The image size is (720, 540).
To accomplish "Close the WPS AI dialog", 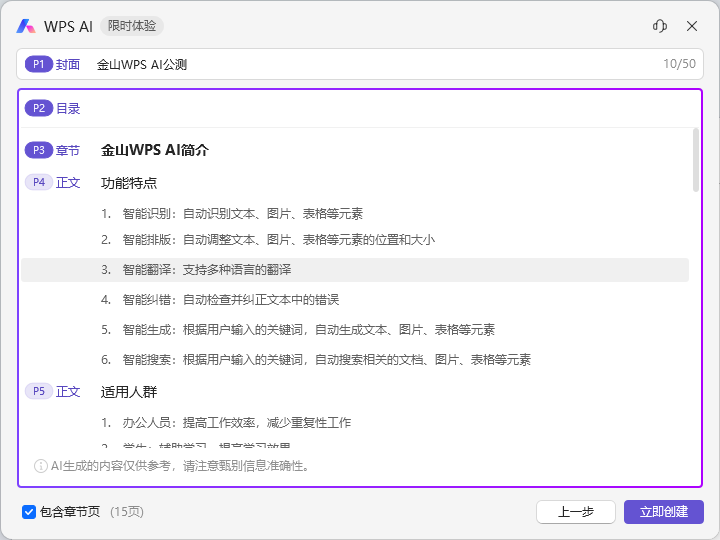I will click(x=692, y=26).
